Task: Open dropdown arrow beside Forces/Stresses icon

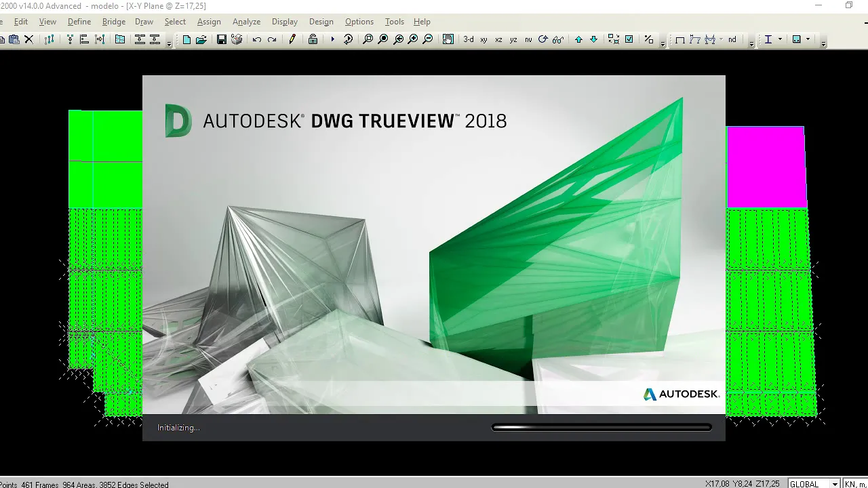Action: (720, 39)
